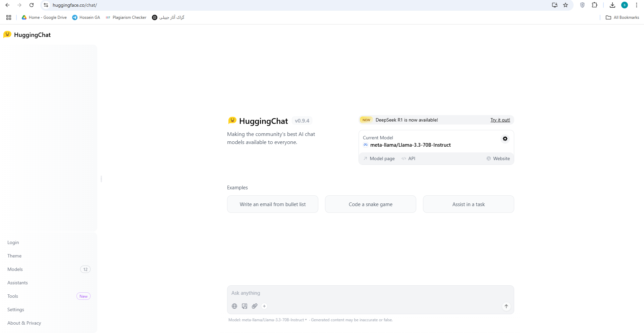
Task: Click the meta-llama/Llama-3.3-70B-Instruct model name
Action: 410,145
